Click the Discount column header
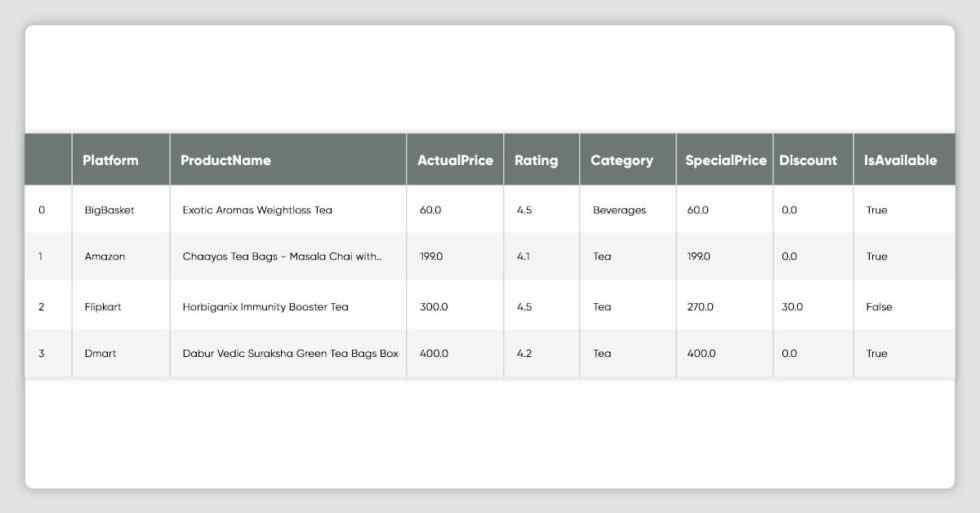This screenshot has width=980, height=513. (x=808, y=161)
